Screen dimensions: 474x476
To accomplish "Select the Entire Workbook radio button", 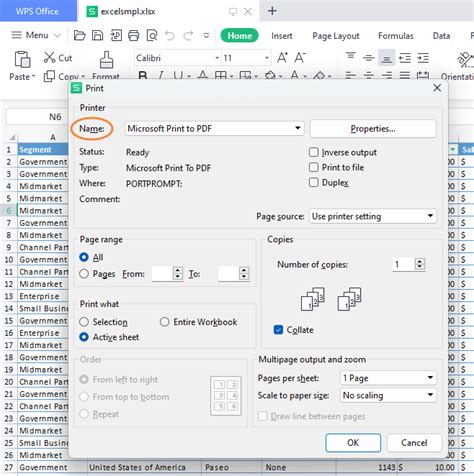I will [x=164, y=322].
